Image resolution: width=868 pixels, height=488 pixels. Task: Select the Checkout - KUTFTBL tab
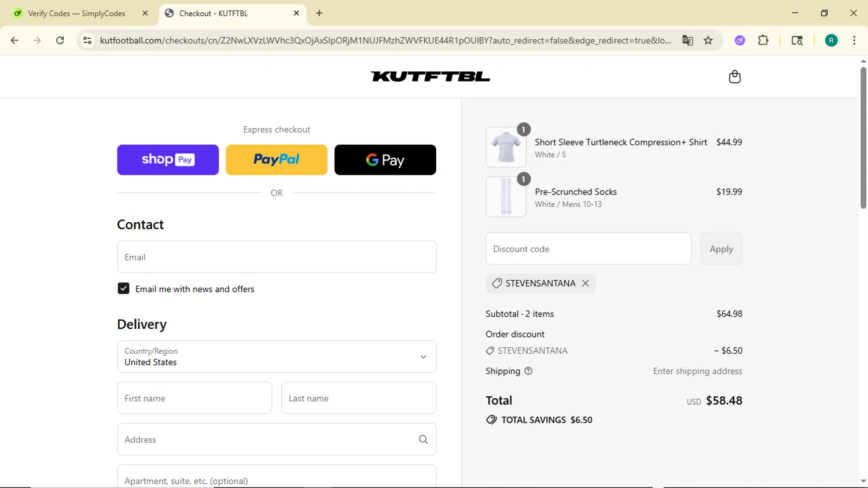[x=233, y=13]
